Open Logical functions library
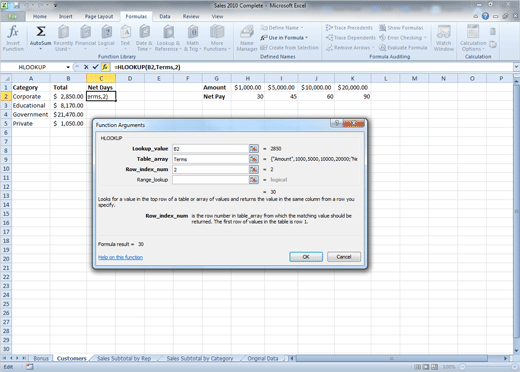This screenshot has width=520, height=372. (x=106, y=38)
